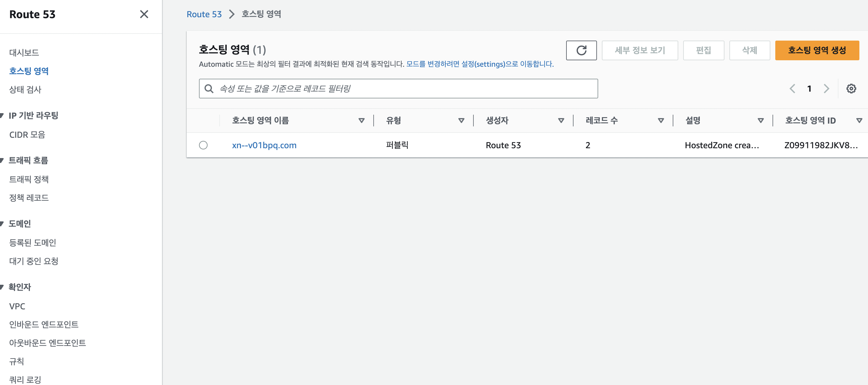Close the Route 53 sidebar panel
Image resolution: width=868 pixels, height=385 pixels.
144,14
